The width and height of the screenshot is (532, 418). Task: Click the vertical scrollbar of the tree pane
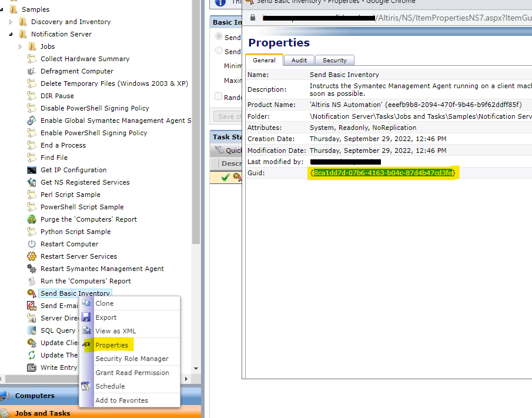coord(196,122)
